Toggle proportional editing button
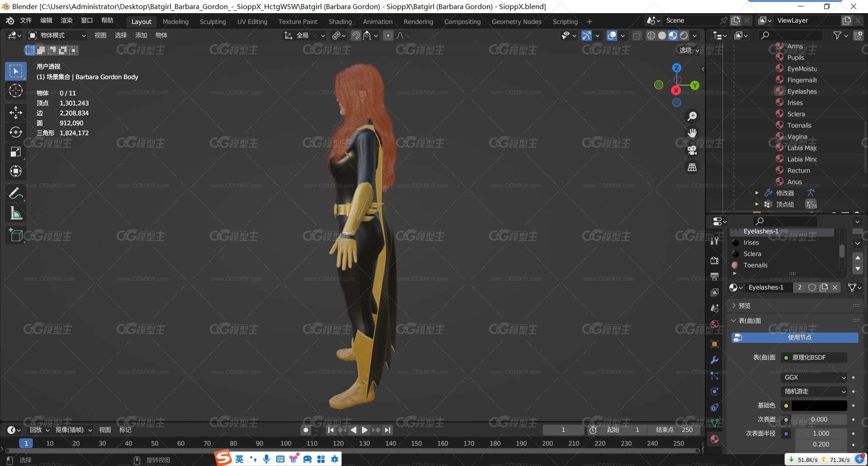This screenshot has width=868, height=466. (x=388, y=36)
